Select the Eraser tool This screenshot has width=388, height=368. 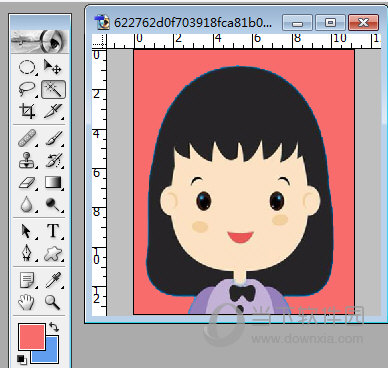click(x=27, y=183)
